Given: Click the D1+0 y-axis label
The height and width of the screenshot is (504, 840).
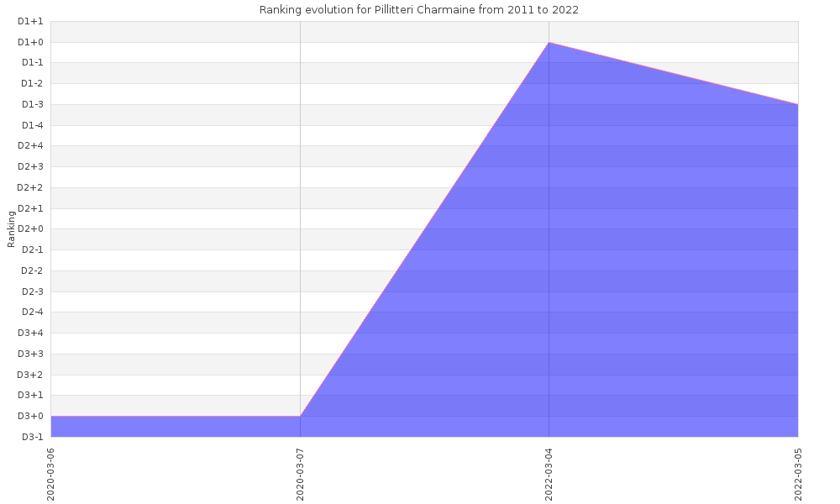Looking at the screenshot, I should pyautogui.click(x=31, y=42).
